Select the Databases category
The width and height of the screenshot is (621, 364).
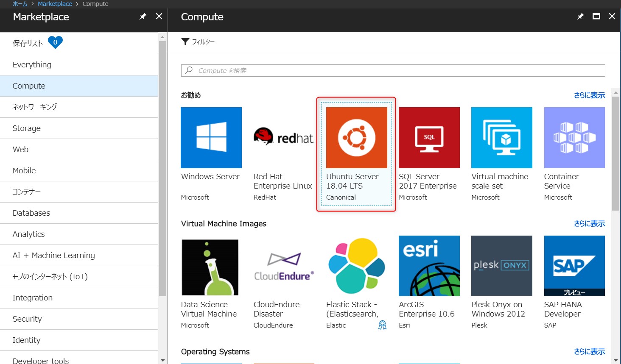[31, 213]
